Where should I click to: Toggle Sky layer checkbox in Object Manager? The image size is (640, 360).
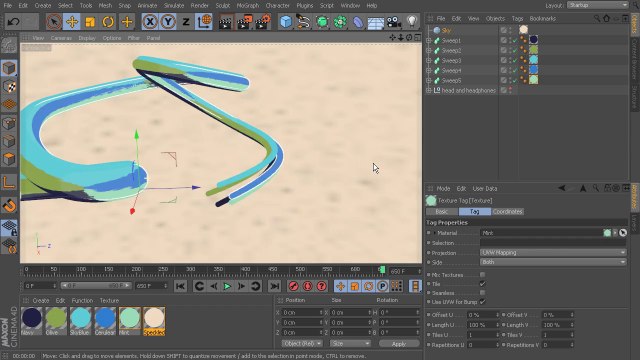pyautogui.click(x=503, y=30)
